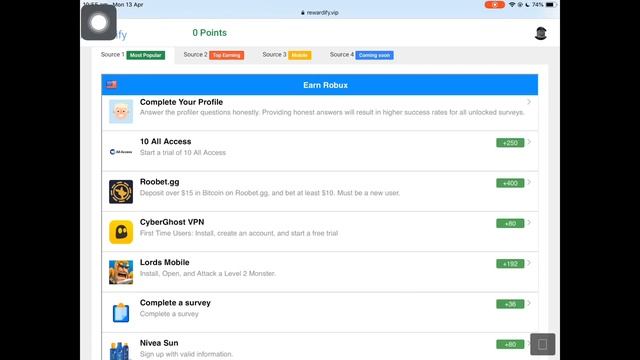Screen dimensions: 640x360
Task: Click the +250 reward badge
Action: pos(510,143)
